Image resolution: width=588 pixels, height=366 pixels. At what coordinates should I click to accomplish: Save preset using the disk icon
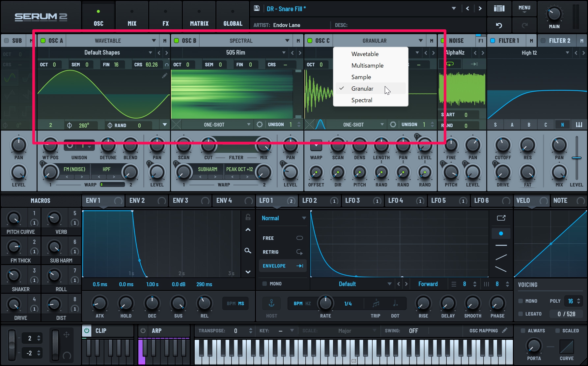[257, 9]
